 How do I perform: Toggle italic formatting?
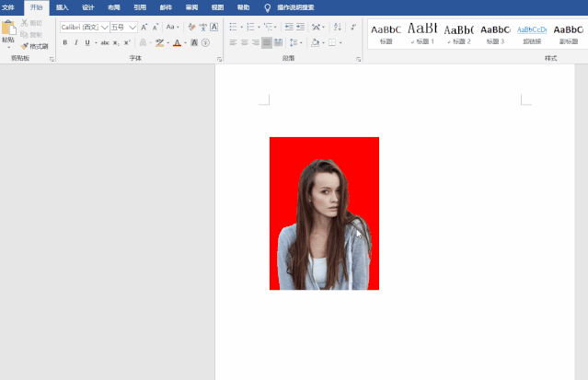tap(76, 42)
